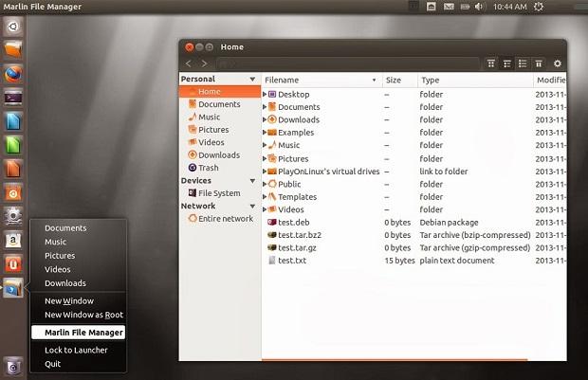Sort by Modified column header
Image resolution: width=588 pixels, height=380 pixels.
click(x=550, y=80)
